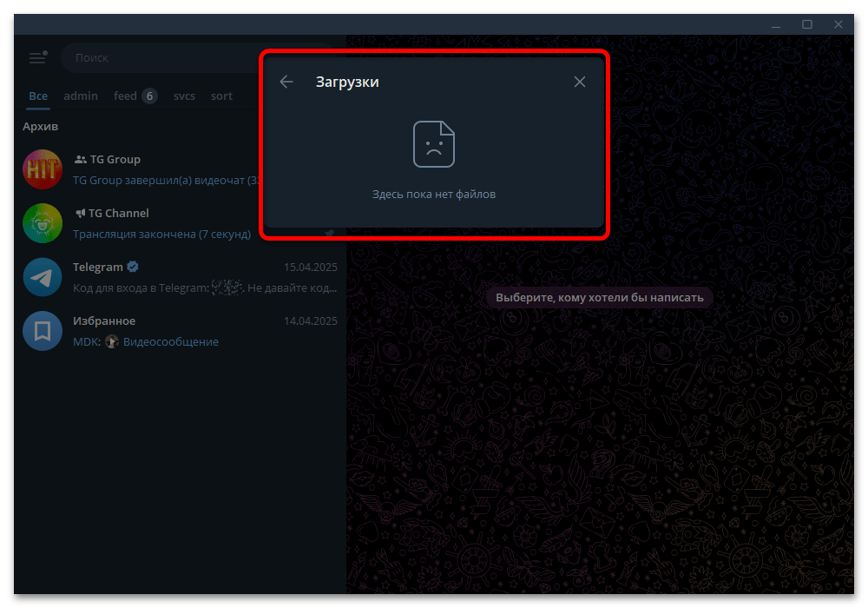Click the verified badge next to Telegram
Screen dimensions: 868x608
click(132, 267)
